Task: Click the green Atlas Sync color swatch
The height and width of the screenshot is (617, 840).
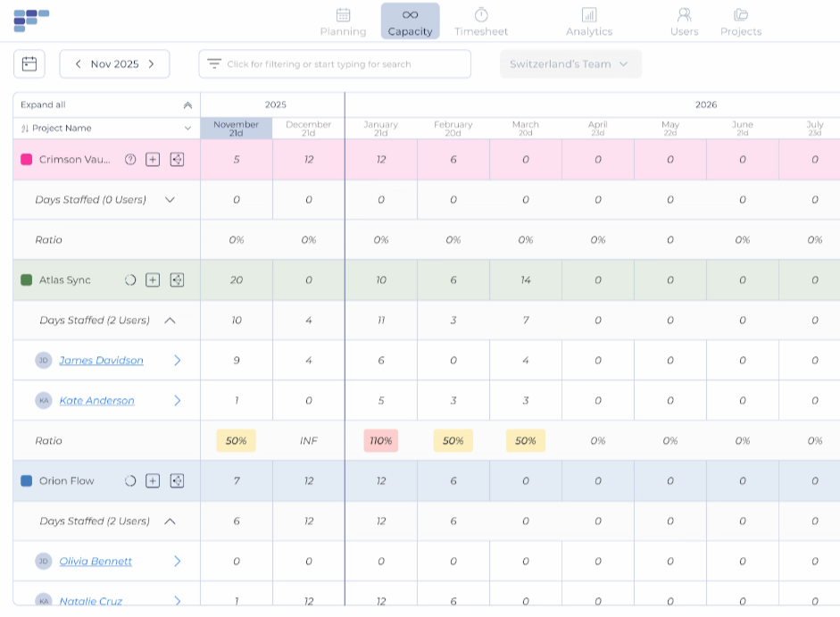Action: coord(27,280)
